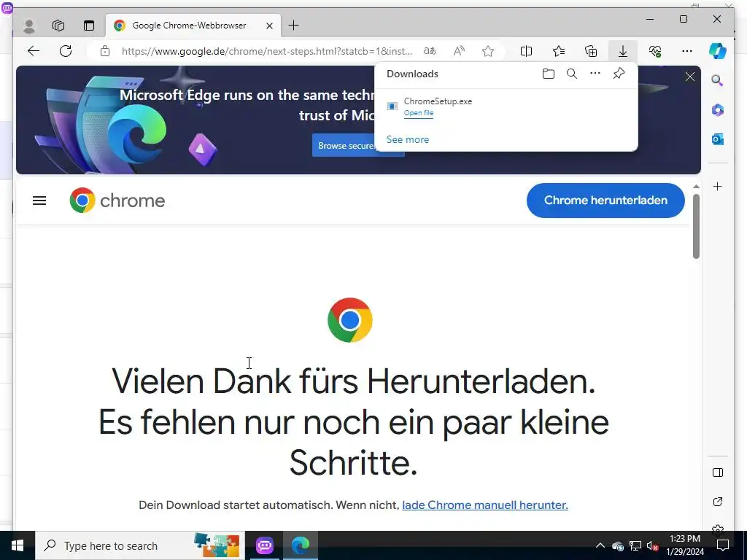
Task: Open the sidebar Search icon
Action: [x=718, y=80]
